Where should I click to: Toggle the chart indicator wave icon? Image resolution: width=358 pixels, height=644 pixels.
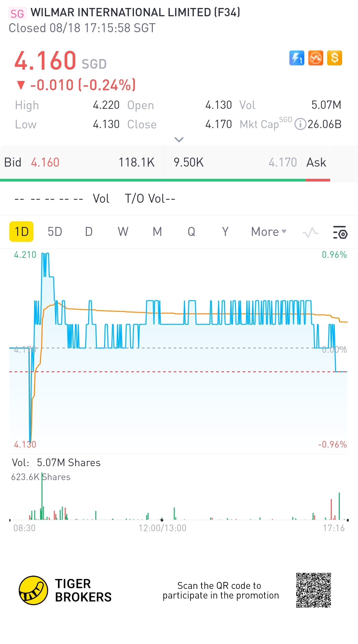pyautogui.click(x=311, y=232)
